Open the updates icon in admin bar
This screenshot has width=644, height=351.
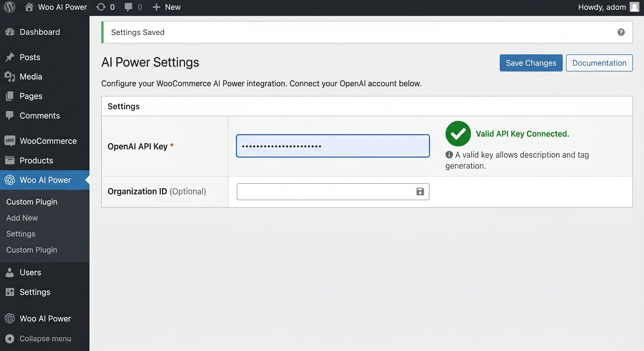[x=101, y=7]
